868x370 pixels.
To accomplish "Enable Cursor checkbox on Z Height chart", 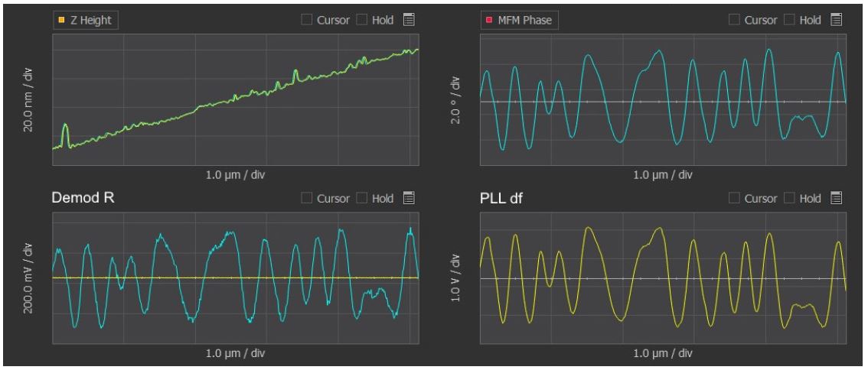I will pos(307,20).
